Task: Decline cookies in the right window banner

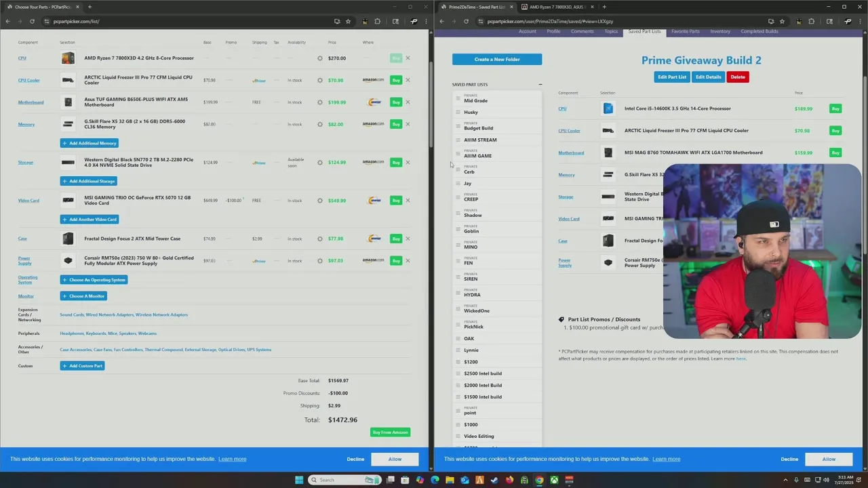Action: [789, 460]
